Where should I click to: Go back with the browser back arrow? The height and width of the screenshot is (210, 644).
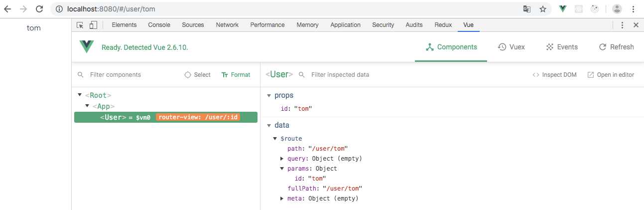tap(8, 9)
